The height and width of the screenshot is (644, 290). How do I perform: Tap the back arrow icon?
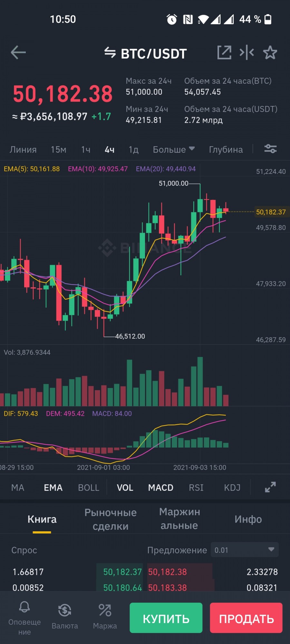(18, 52)
